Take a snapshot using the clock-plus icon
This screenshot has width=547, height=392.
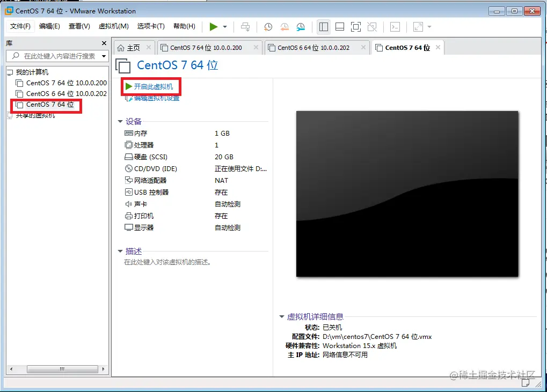click(268, 27)
